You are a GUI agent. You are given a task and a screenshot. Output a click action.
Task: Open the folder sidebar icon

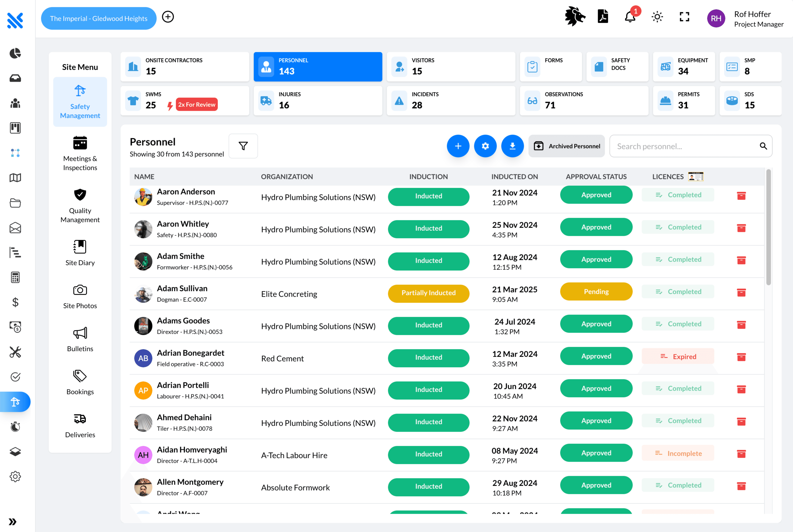(15, 203)
